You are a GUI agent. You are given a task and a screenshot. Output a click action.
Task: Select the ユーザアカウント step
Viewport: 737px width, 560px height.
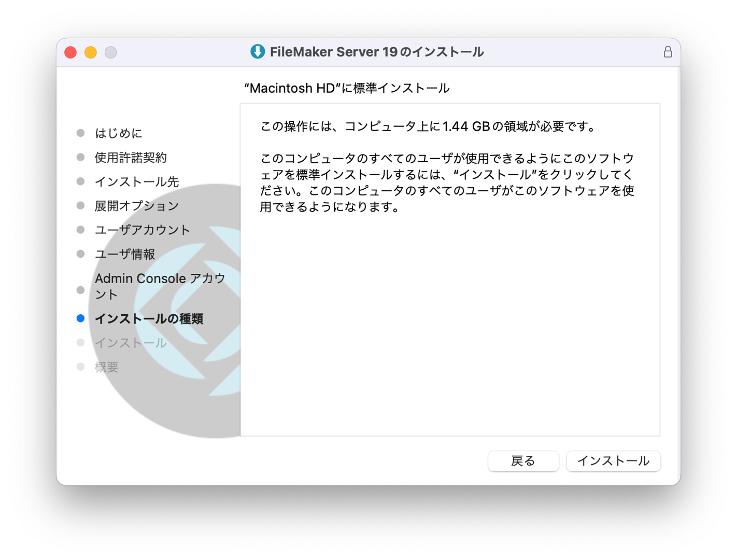coord(143,230)
